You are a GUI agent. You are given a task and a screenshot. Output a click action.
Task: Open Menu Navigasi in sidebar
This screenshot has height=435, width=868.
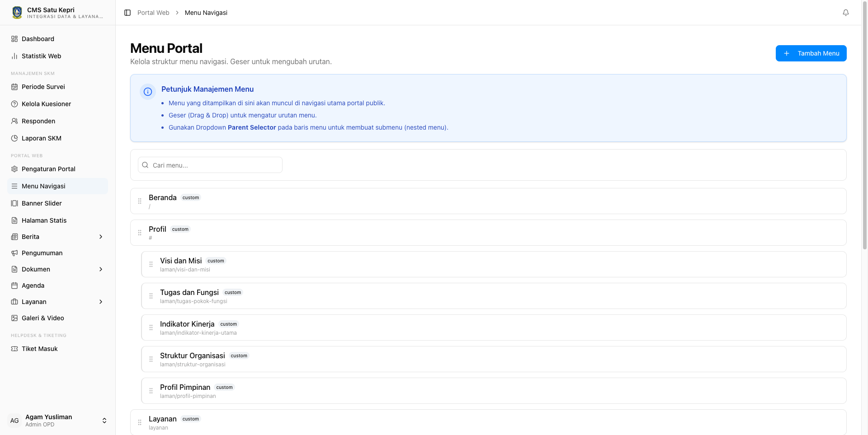click(x=57, y=186)
